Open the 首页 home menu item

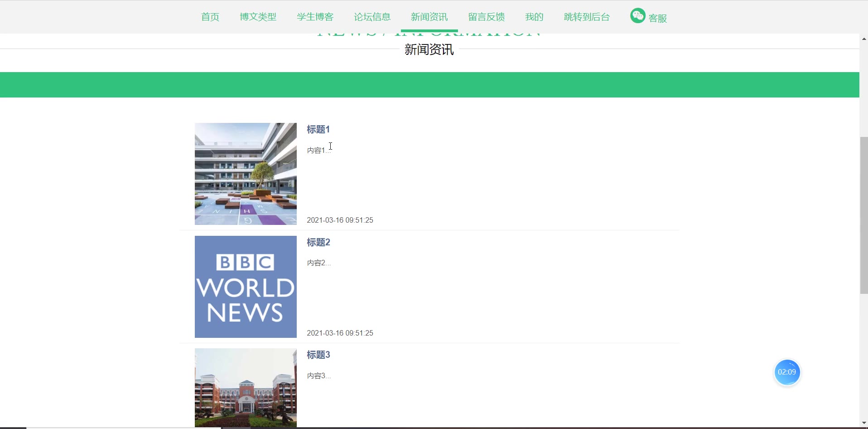point(210,17)
